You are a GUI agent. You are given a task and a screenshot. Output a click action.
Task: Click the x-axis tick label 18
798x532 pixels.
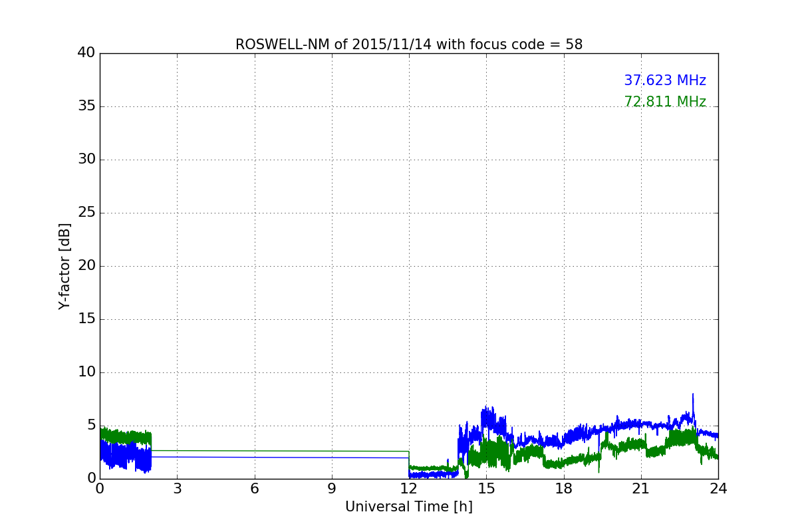coord(563,488)
